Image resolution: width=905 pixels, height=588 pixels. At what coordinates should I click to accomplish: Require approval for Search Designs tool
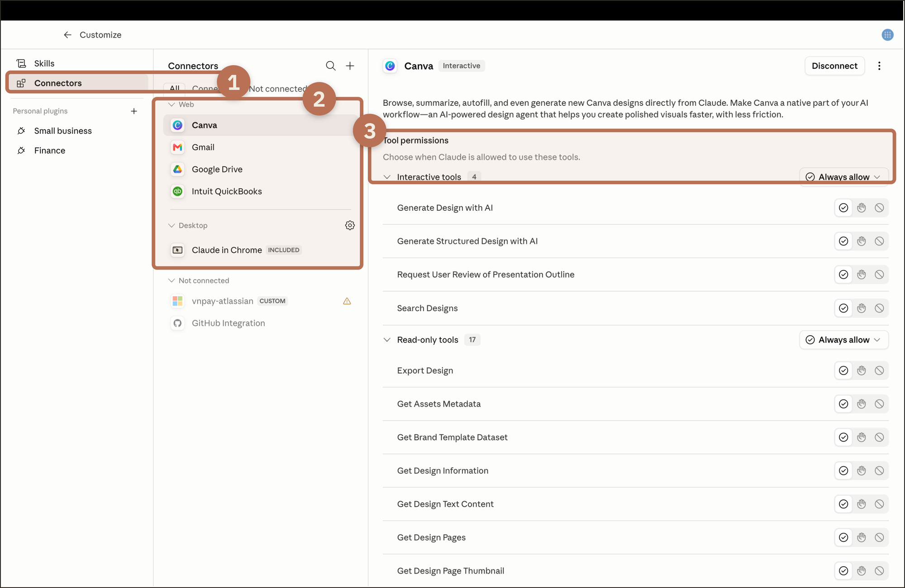(x=862, y=308)
